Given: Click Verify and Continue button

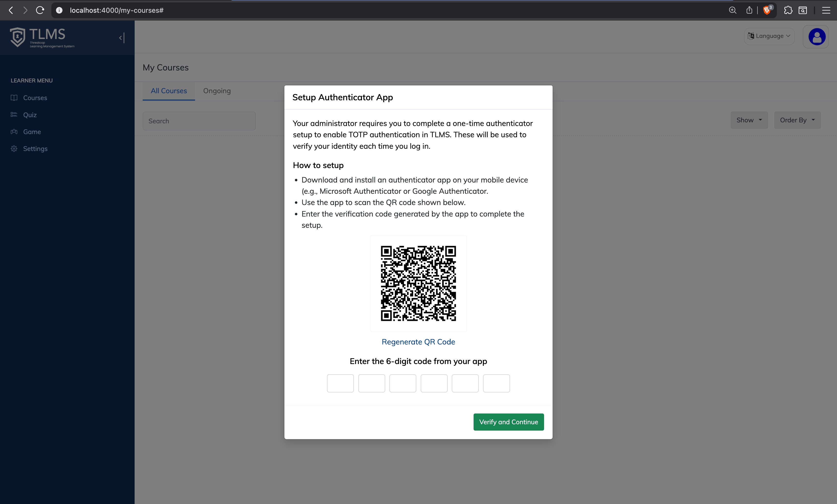Looking at the screenshot, I should click(509, 422).
